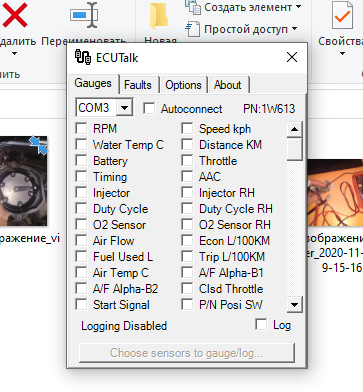Enable Econ L/100KM checkbox
The height and width of the screenshot is (392, 363).
pos(187,240)
